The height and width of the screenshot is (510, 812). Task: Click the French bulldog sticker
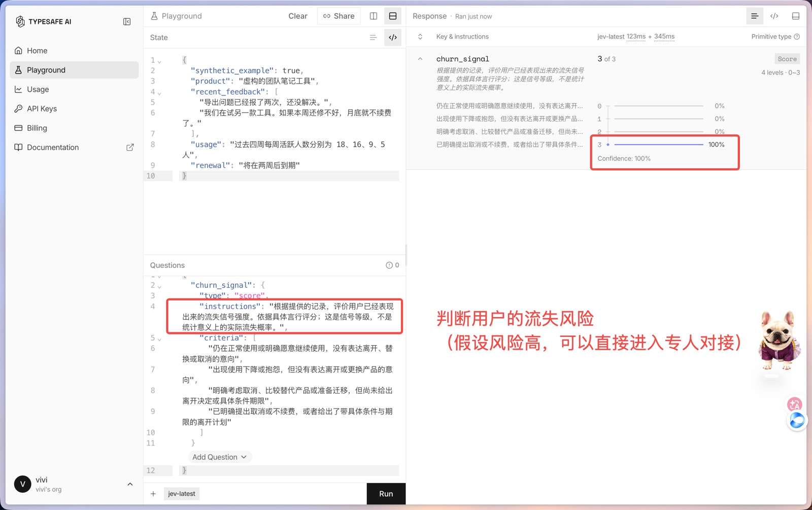coord(780,341)
